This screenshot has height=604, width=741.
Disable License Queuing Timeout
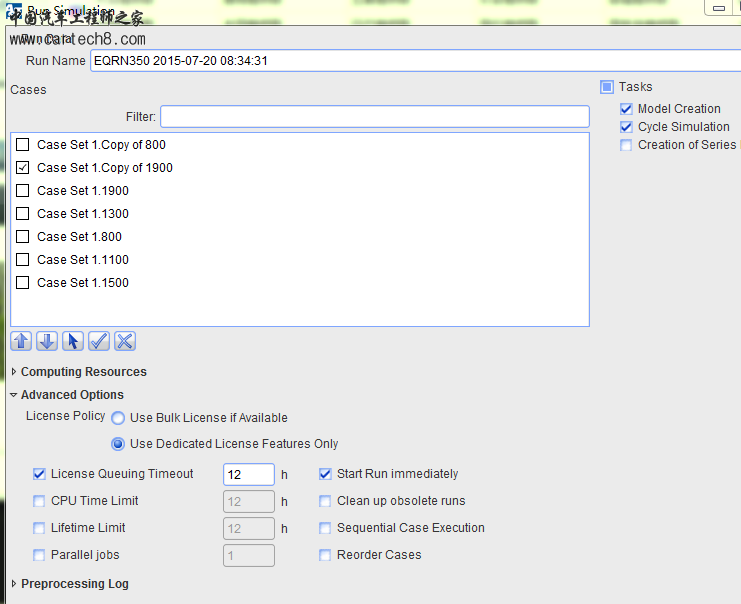point(39,474)
